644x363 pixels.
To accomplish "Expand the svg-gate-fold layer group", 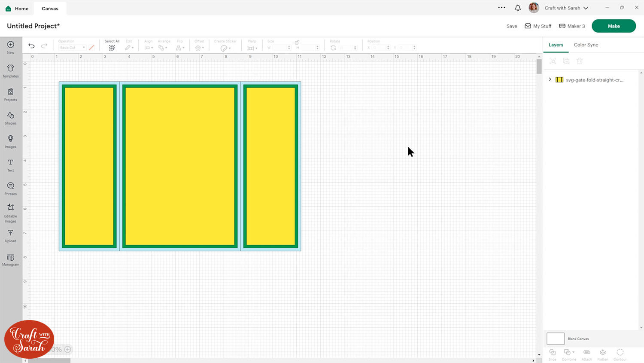I will click(550, 79).
